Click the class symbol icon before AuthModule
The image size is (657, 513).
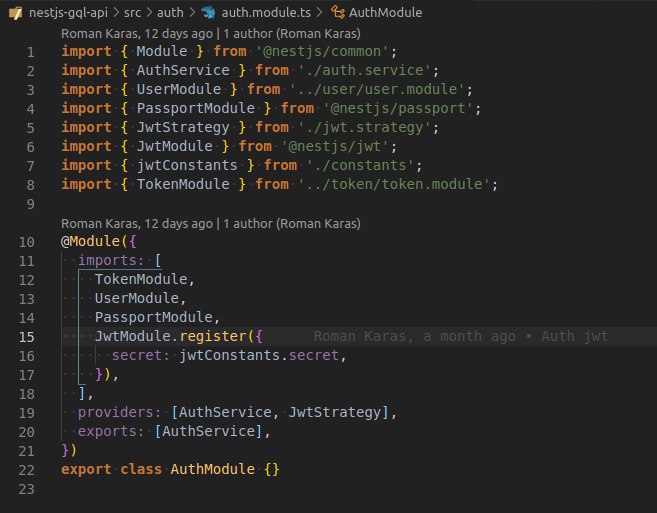(x=338, y=13)
